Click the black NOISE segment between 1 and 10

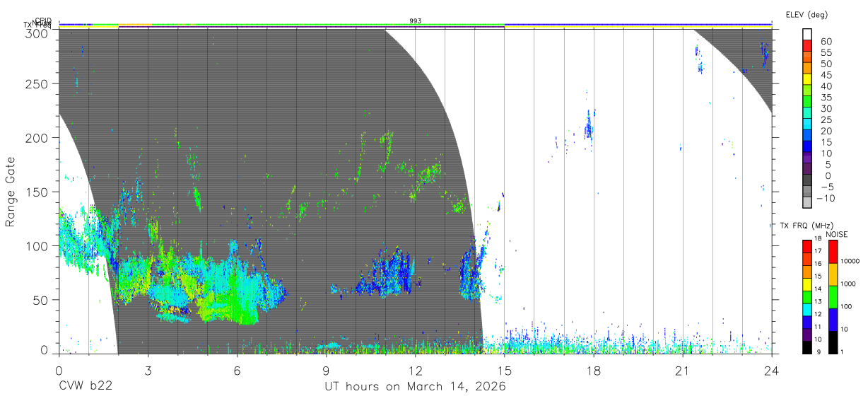click(x=832, y=342)
